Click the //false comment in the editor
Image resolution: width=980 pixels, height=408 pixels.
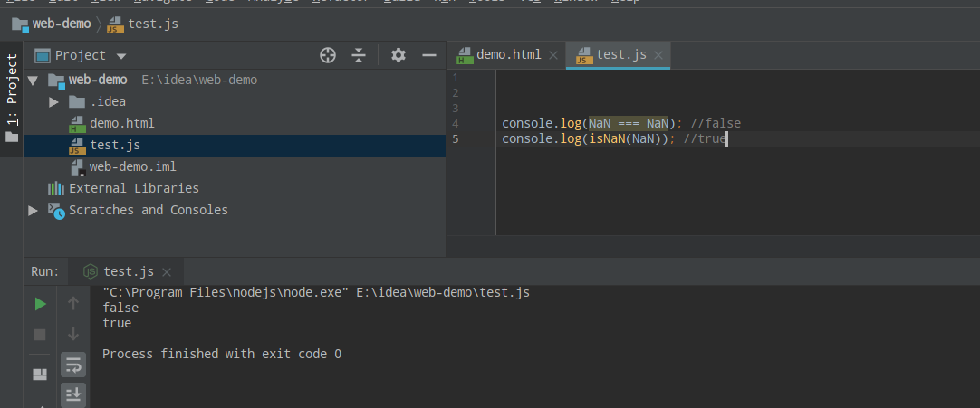(716, 124)
